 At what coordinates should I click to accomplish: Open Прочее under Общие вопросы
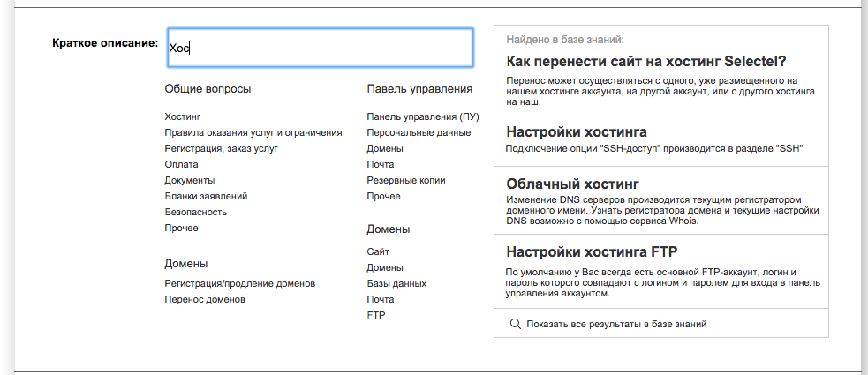181,228
